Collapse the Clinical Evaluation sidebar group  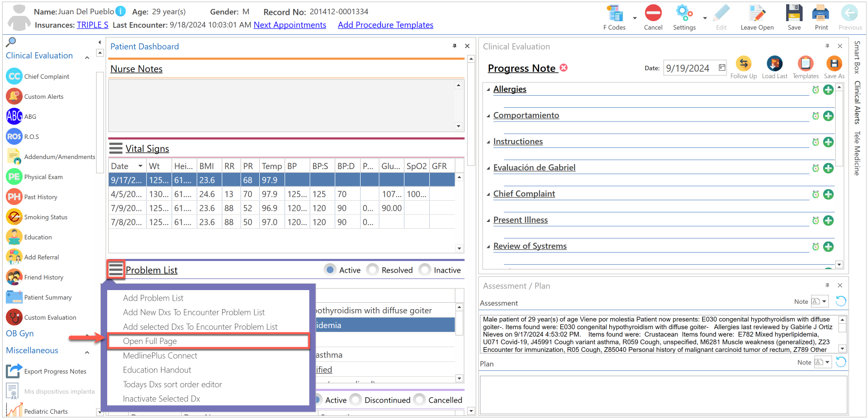(87, 57)
